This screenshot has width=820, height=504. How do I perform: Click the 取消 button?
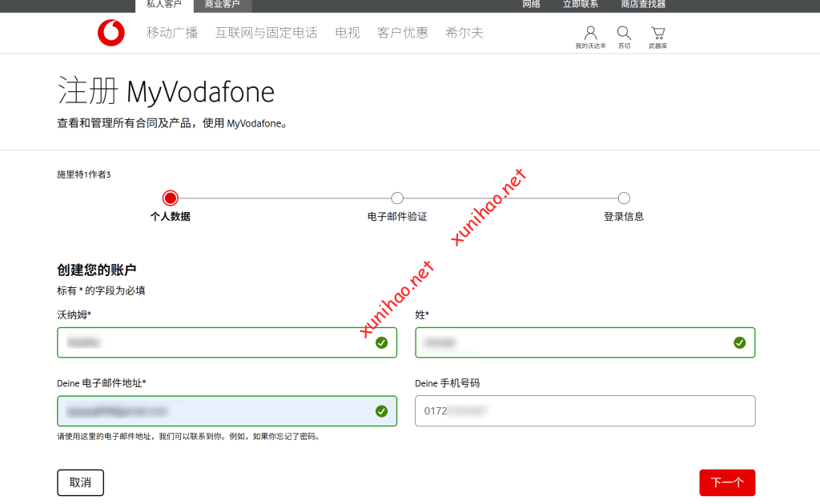coord(80,482)
